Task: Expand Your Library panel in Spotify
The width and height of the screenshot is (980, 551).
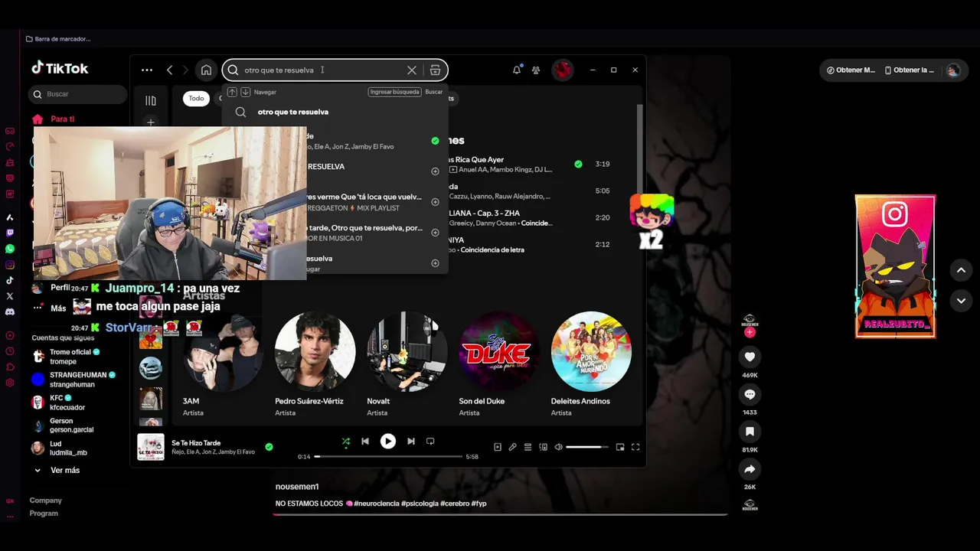Action: point(151,100)
